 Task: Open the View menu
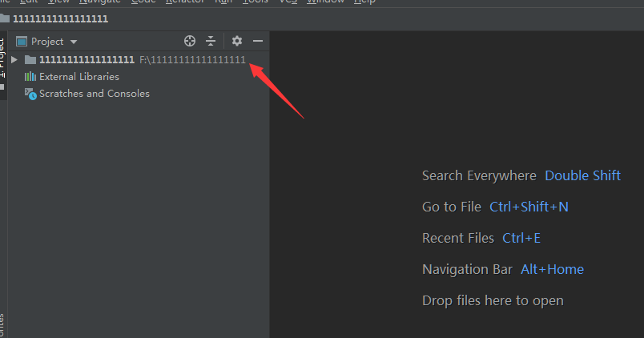[58, 2]
